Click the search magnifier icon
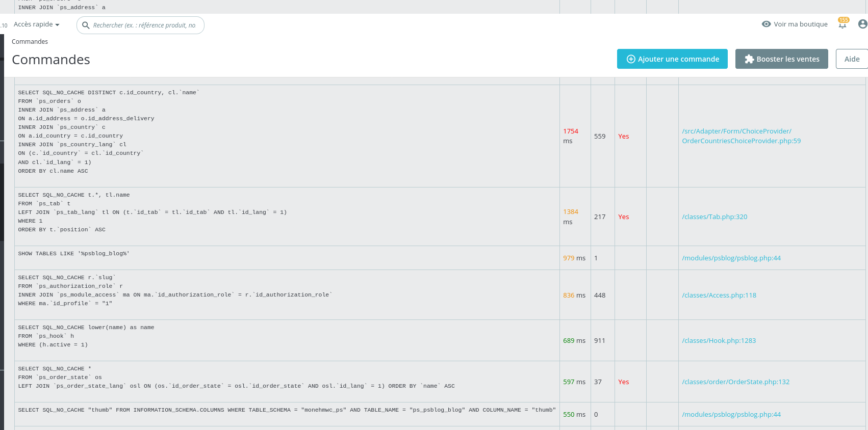Screen dimensions: 868x430 click(86, 25)
